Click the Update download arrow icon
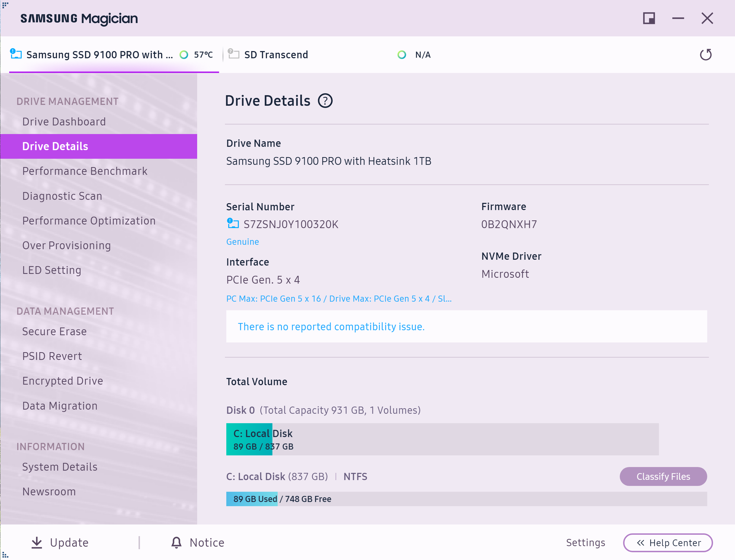735x560 pixels. [37, 543]
